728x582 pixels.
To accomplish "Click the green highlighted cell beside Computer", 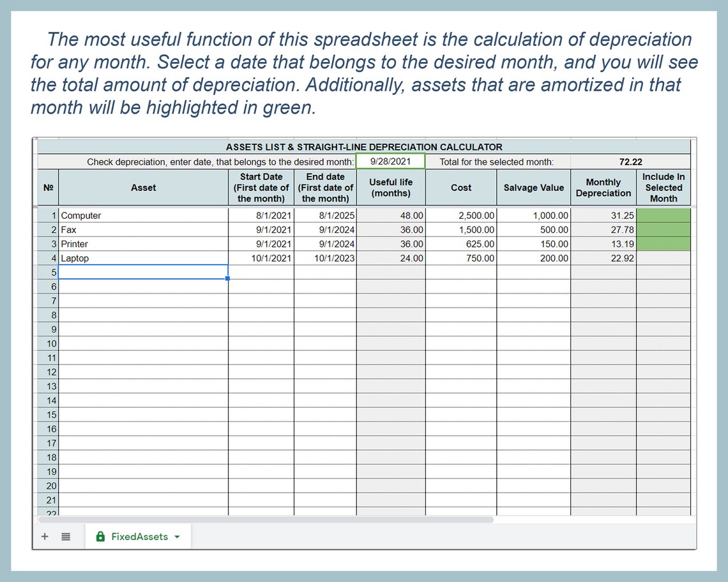I will 664,216.
